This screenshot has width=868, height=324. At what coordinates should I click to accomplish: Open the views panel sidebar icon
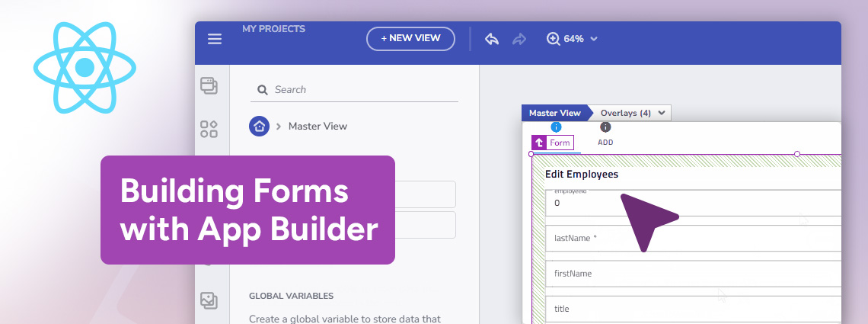tap(209, 85)
